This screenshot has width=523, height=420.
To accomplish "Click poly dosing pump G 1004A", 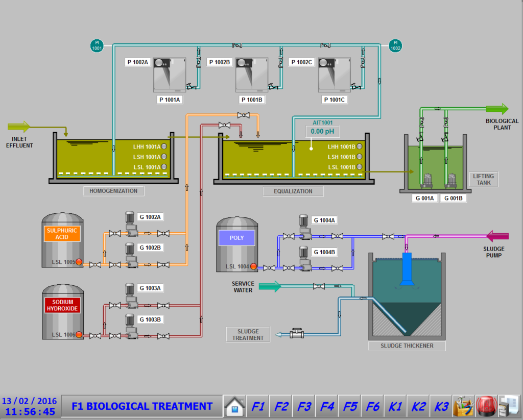I will [x=305, y=227].
